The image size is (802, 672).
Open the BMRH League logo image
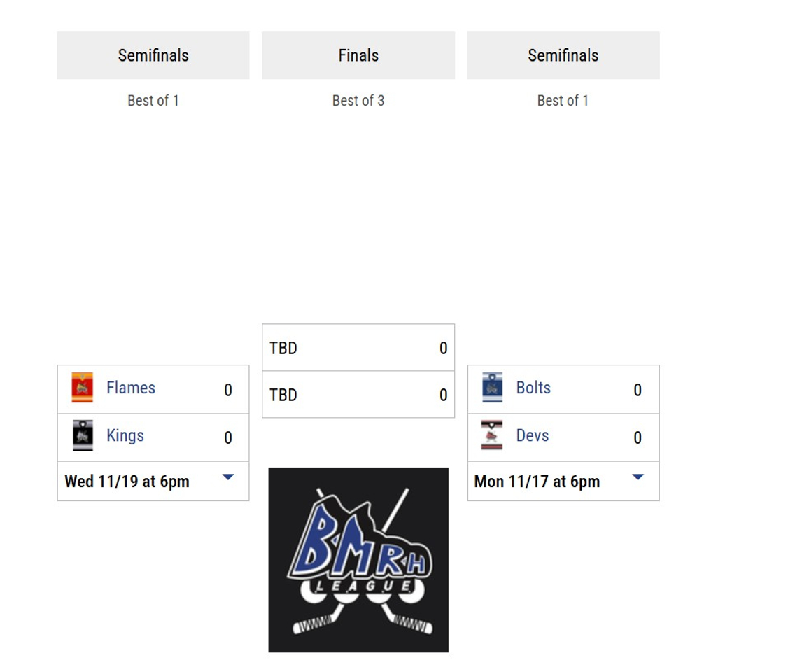(358, 560)
